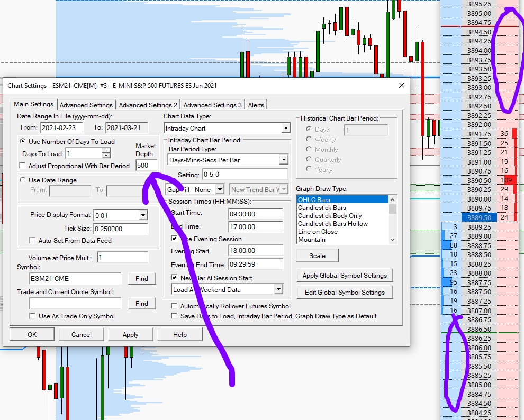This screenshot has width=524, height=420.
Task: Toggle Auto-Set From Data Feed checkbox
Action: click(x=32, y=240)
